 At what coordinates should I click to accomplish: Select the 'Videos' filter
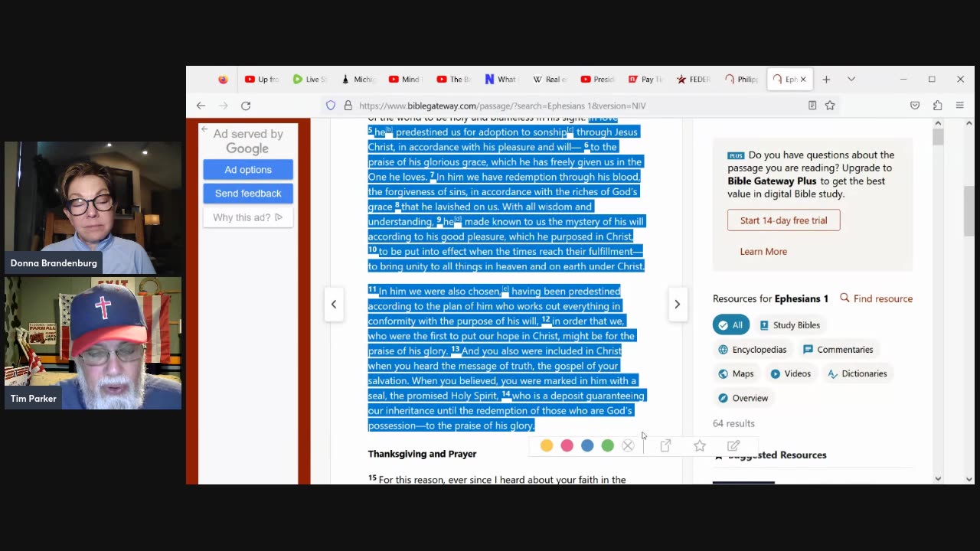790,373
